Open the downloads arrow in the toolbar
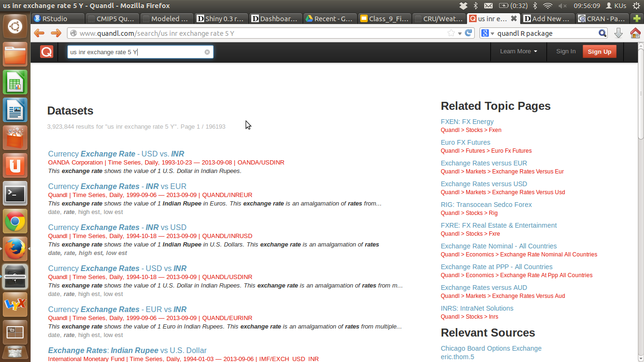 click(x=619, y=33)
